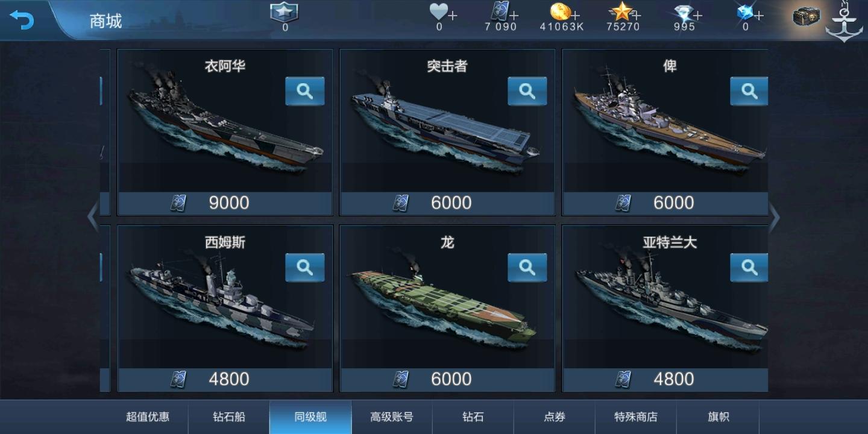868x434 pixels.
Task: Tap the back arrow beside 商城
Action: tap(22, 20)
